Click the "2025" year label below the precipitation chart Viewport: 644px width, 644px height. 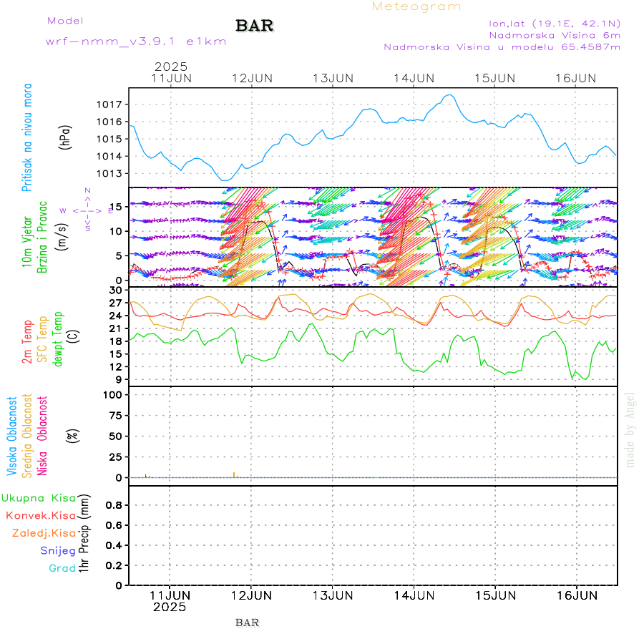coord(170,607)
